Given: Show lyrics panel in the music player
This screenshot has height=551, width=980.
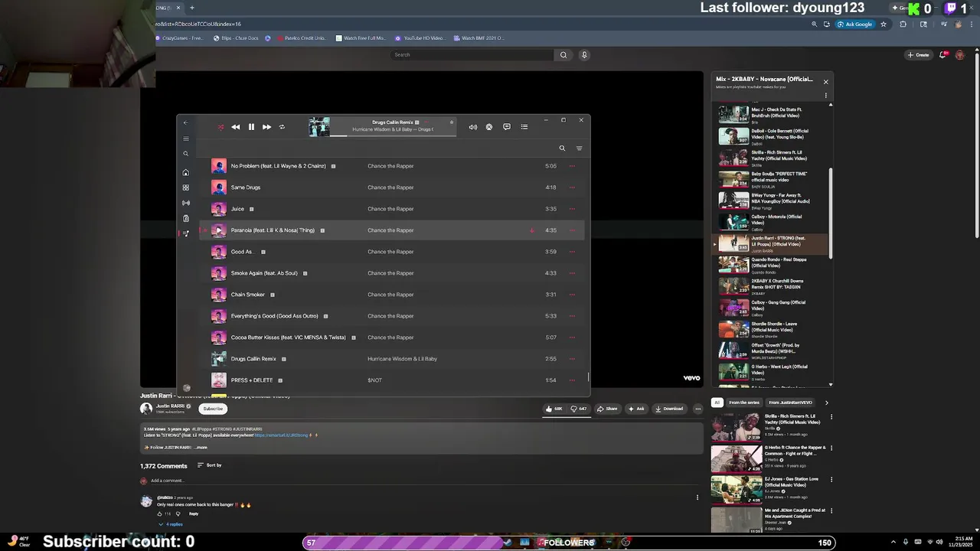Looking at the screenshot, I should (x=507, y=127).
